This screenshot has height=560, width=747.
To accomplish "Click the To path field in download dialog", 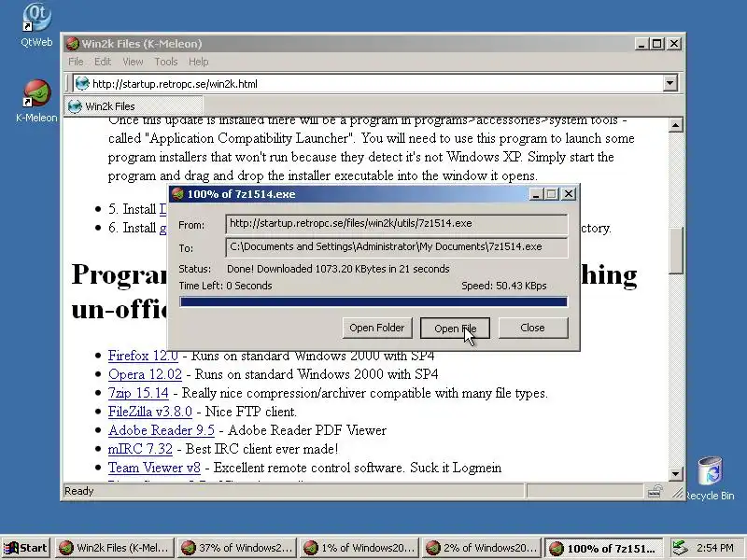I will click(397, 247).
